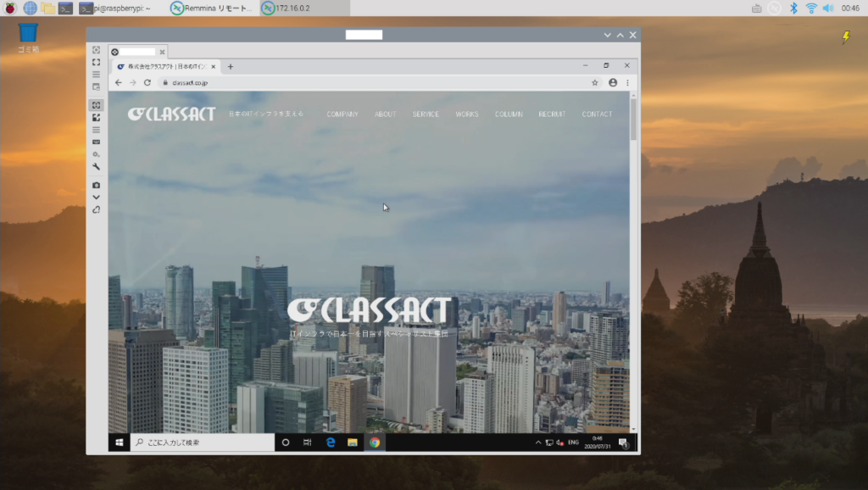Launch Microsoft Edge from Windows taskbar
Screen dimensions: 868x490
(x=331, y=443)
